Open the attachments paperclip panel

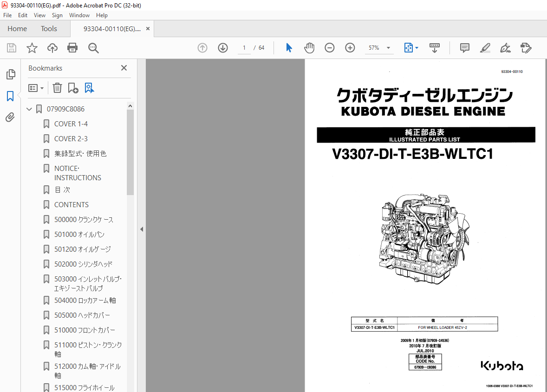coord(10,118)
